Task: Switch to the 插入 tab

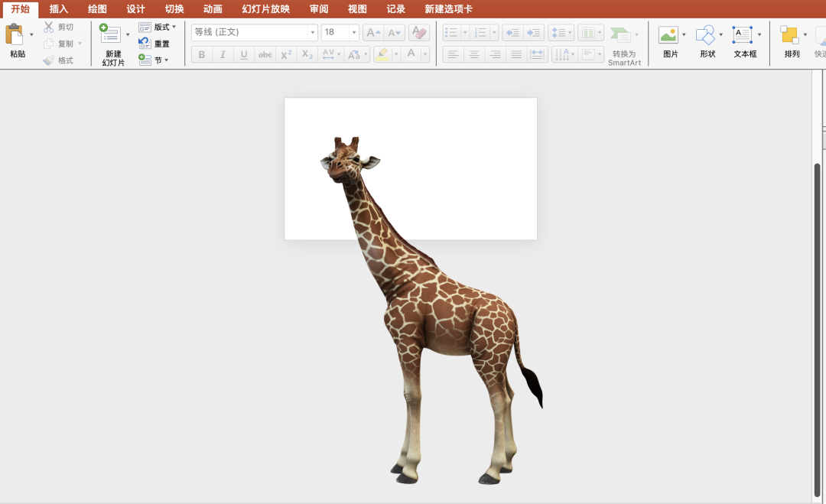Action: point(58,9)
